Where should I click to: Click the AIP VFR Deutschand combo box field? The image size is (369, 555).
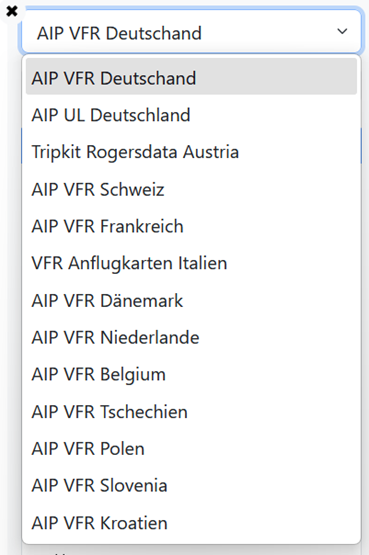point(191,32)
